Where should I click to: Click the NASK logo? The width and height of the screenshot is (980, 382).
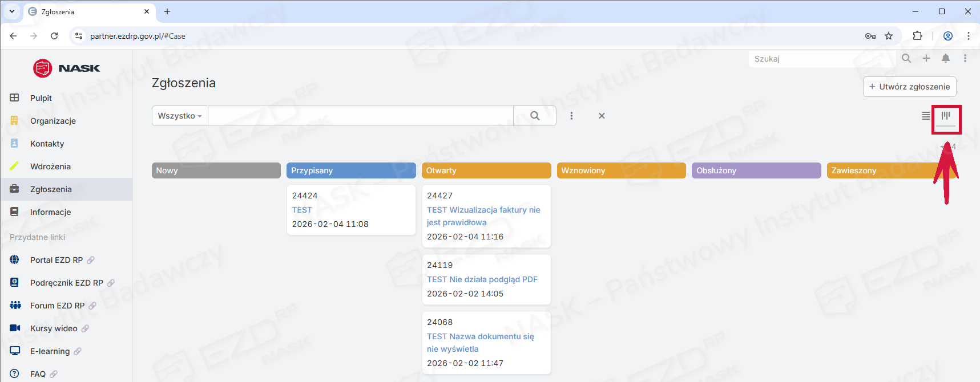[x=66, y=68]
